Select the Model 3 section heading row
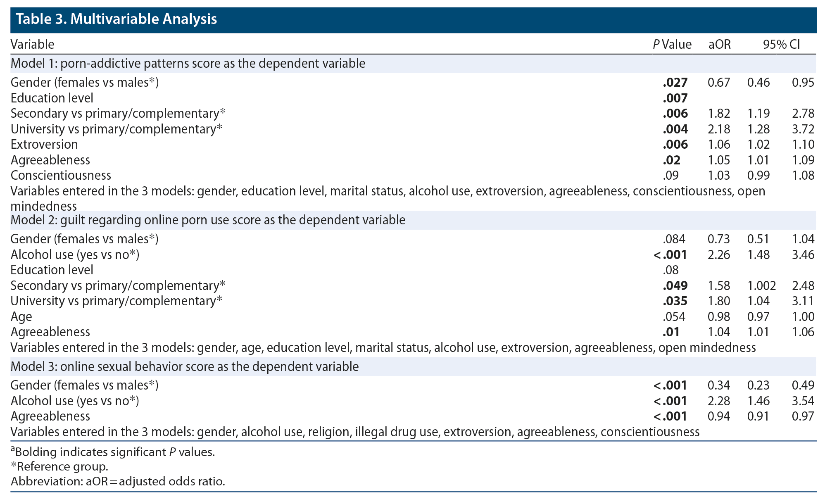Screen dimensions: 825x504 pyautogui.click(x=185, y=367)
